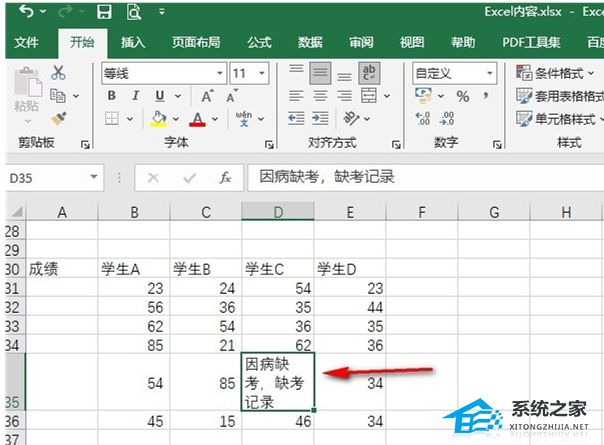604x445 pixels.
Task: Click the Select All corner triangle
Action: point(16,212)
